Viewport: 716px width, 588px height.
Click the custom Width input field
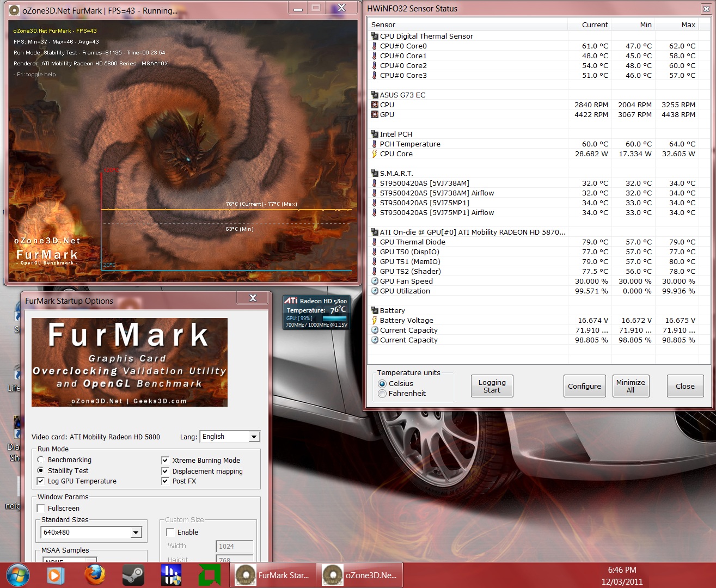coord(235,546)
